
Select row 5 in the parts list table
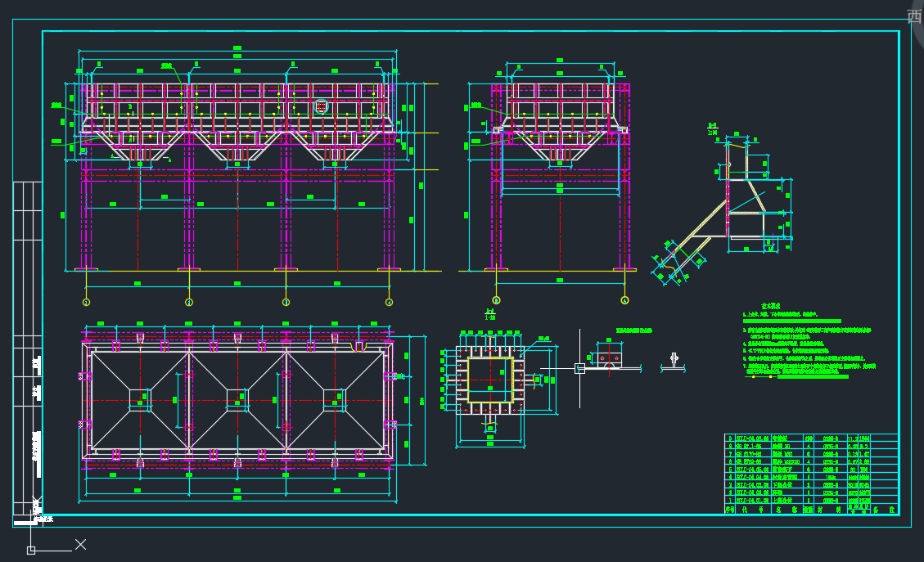click(811, 470)
